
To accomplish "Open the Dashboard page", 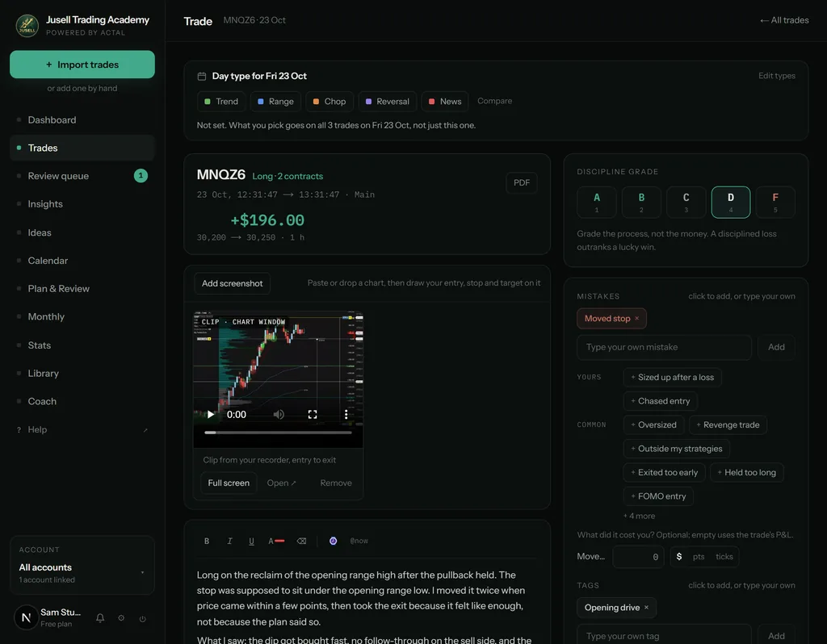I will click(x=82, y=119).
